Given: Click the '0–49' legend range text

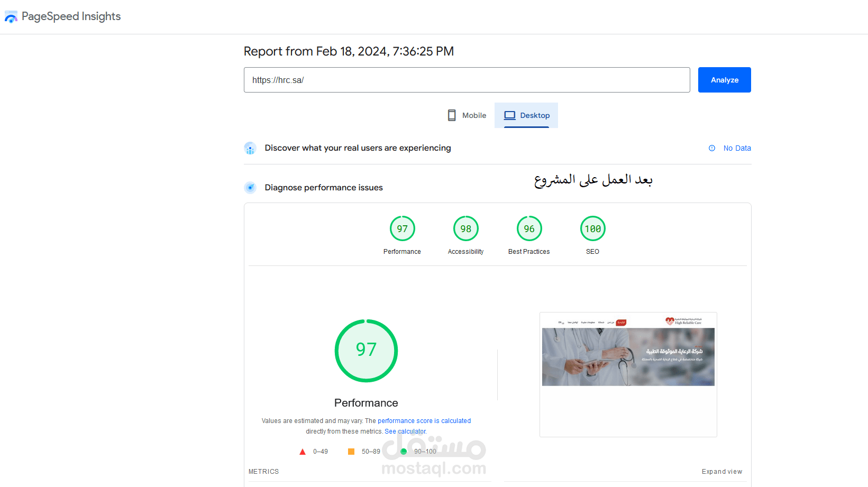Looking at the screenshot, I should pos(321,452).
